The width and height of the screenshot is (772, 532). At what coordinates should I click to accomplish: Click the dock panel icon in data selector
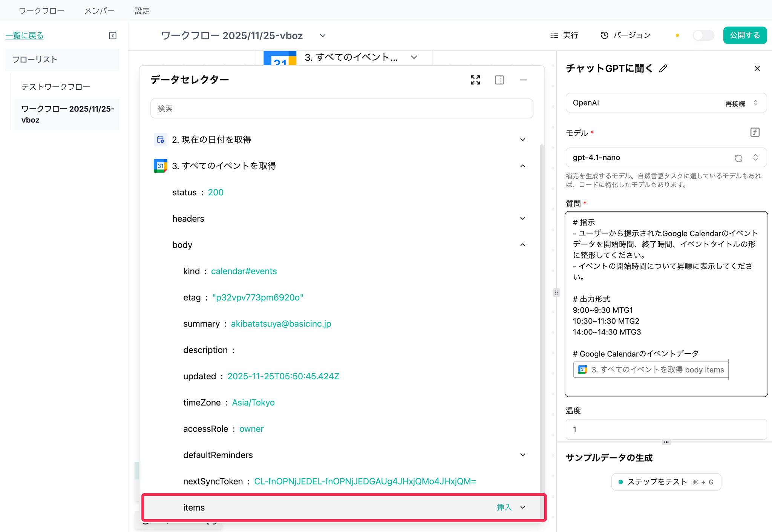point(499,80)
